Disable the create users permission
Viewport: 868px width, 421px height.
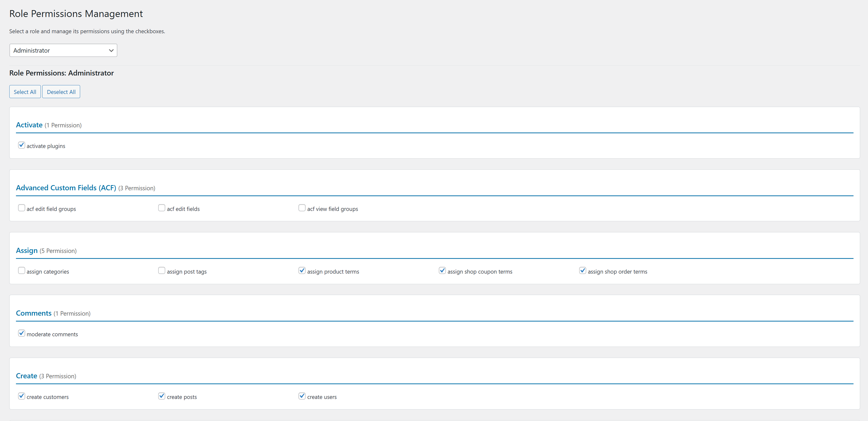click(x=302, y=396)
